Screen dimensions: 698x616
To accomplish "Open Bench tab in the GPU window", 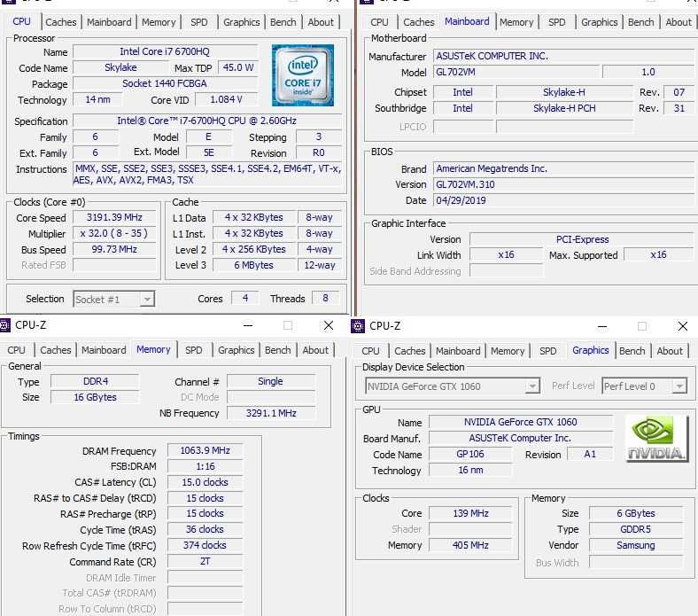I will coord(632,351).
